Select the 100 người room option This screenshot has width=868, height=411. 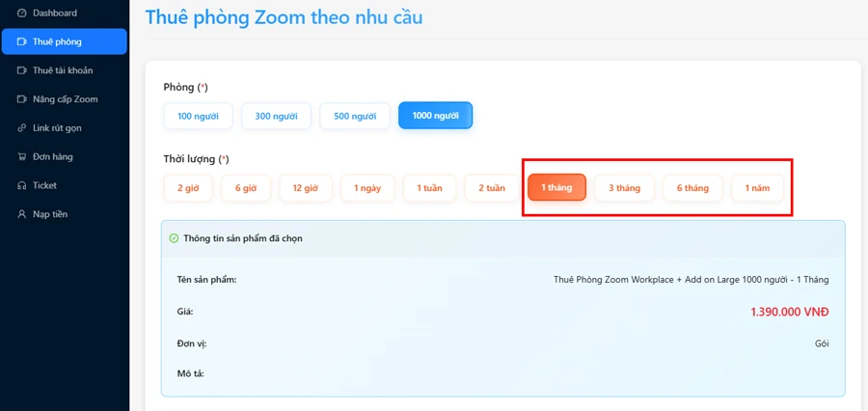coord(198,117)
